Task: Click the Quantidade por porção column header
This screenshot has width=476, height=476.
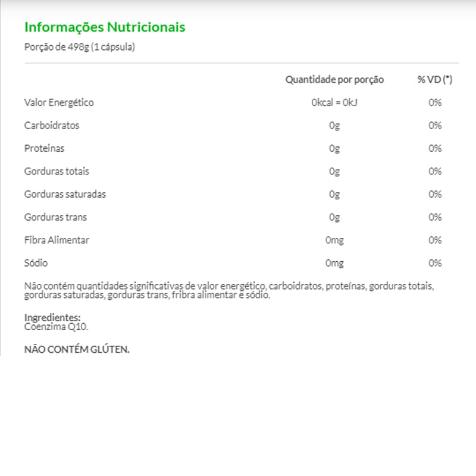Action: coord(334,79)
